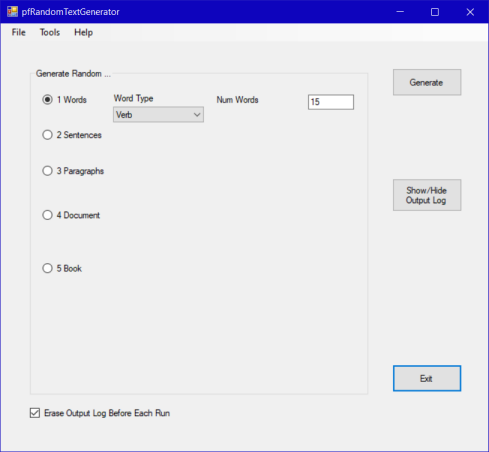Open the Word Type dropdown arrow
Viewport: 489px width, 452px height.
click(197, 115)
